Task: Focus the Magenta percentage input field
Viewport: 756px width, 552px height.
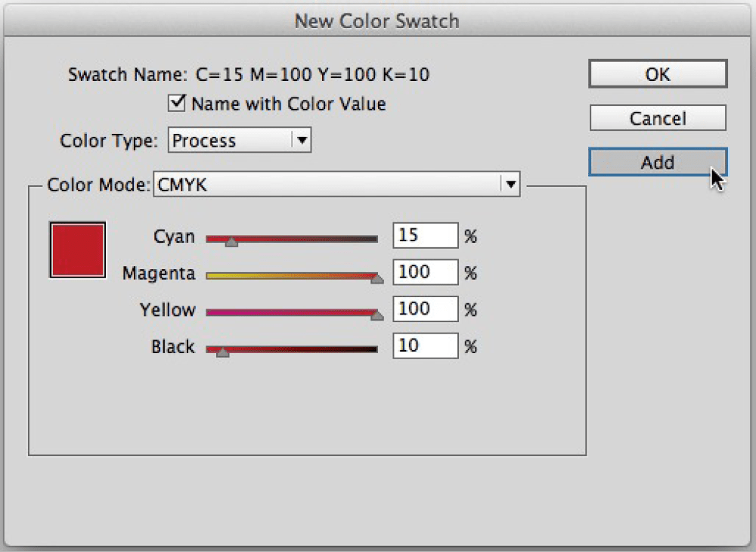Action: pyautogui.click(x=425, y=272)
